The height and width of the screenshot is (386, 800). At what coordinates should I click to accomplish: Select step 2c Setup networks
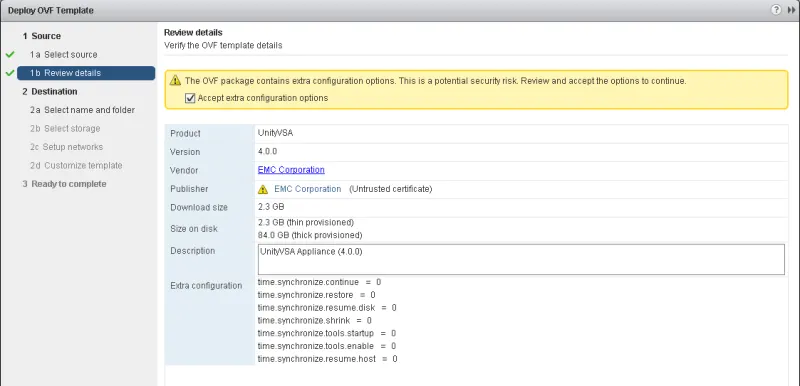(x=66, y=147)
